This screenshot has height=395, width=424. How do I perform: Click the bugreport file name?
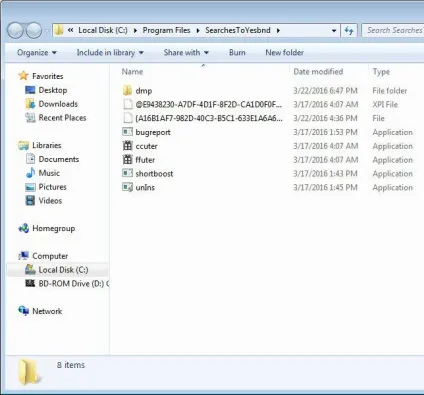153,132
